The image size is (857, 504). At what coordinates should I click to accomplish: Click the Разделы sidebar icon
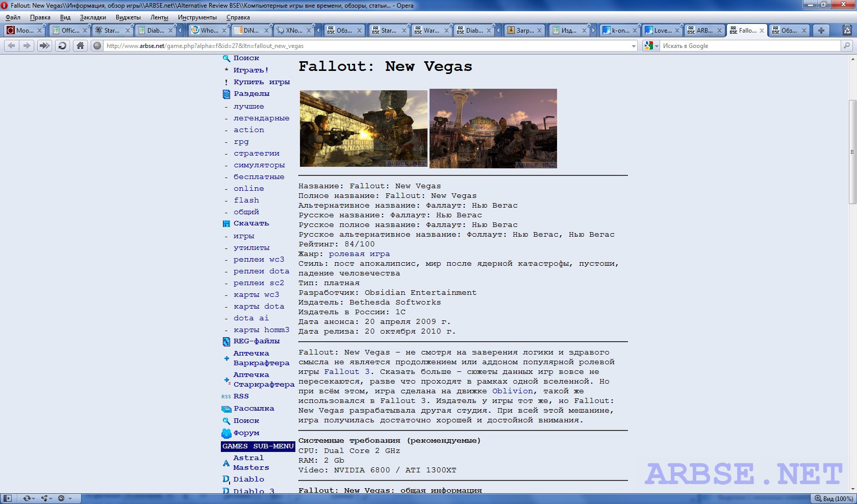point(226,94)
